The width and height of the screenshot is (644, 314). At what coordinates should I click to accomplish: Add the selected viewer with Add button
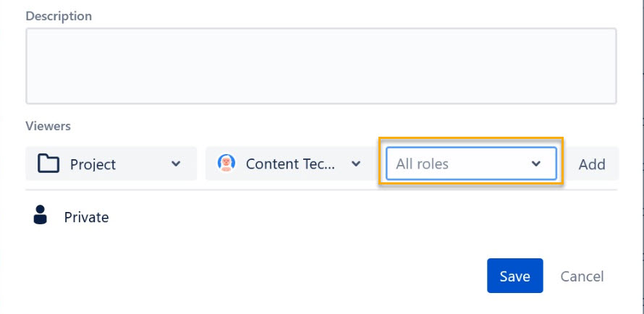tap(592, 164)
